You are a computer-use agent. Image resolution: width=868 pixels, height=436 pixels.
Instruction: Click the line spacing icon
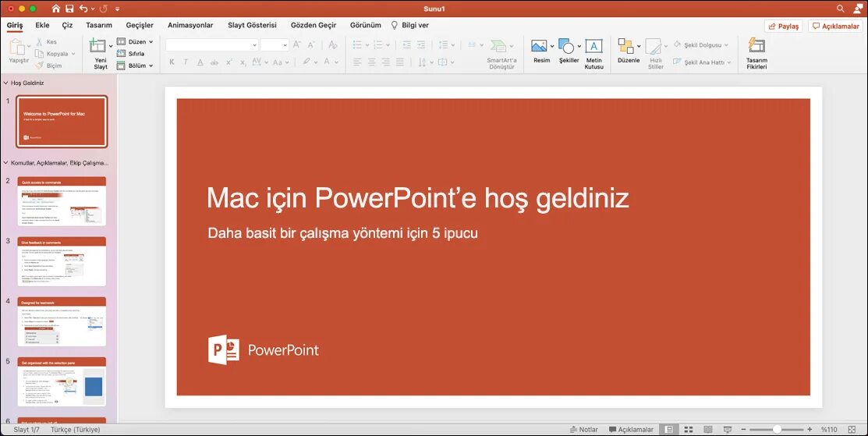pos(443,44)
